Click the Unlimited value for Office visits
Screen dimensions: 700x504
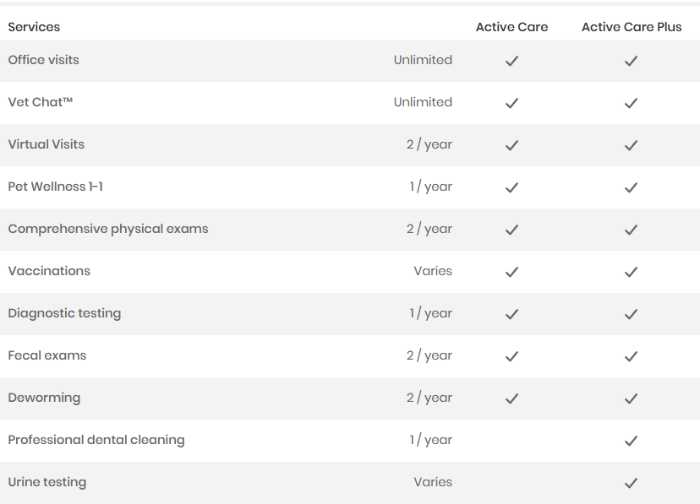(423, 60)
